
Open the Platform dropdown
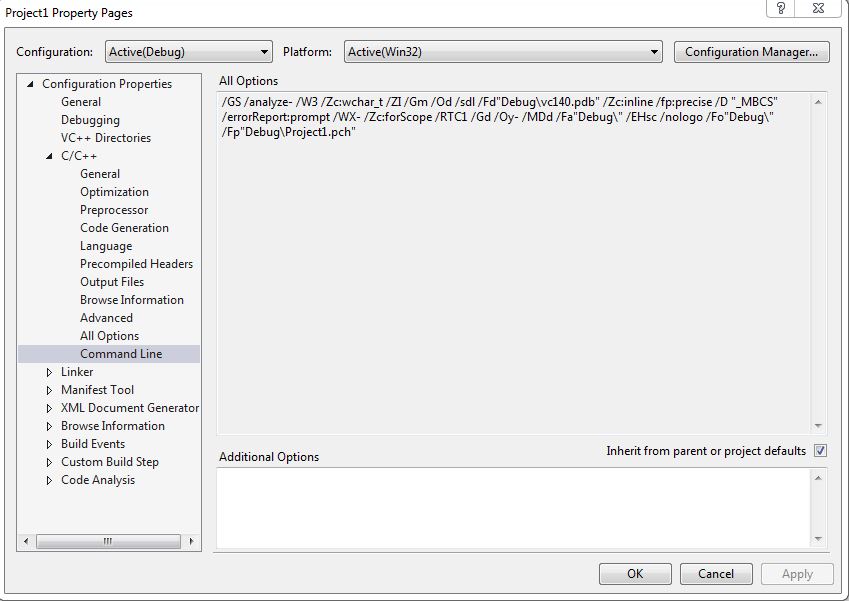coord(503,52)
